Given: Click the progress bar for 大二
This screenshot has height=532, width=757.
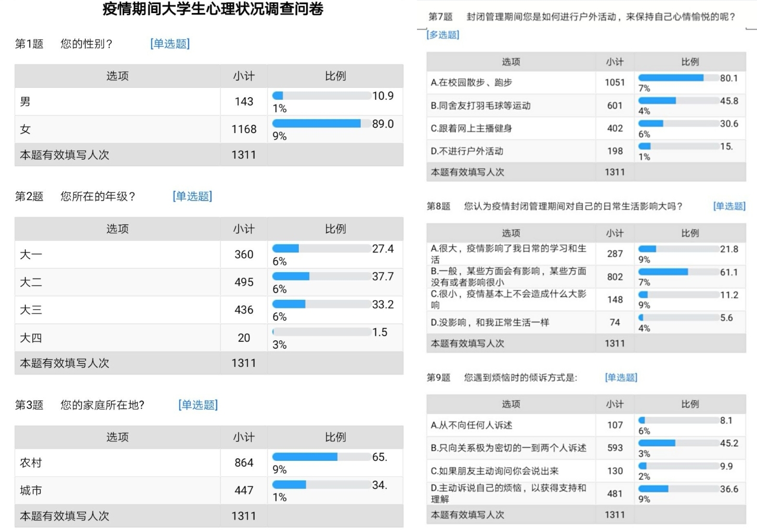Looking at the screenshot, I should tap(321, 276).
